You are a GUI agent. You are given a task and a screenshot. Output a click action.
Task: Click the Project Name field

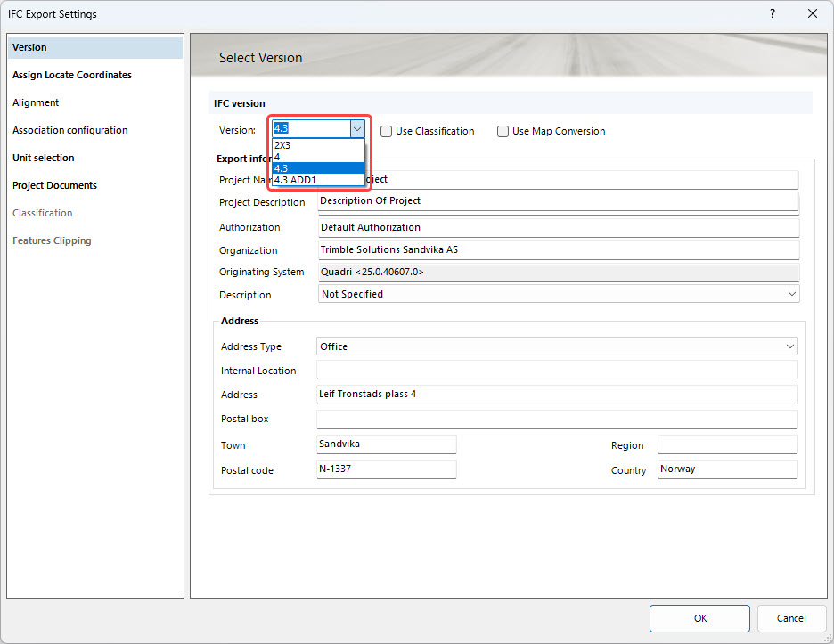tap(583, 180)
